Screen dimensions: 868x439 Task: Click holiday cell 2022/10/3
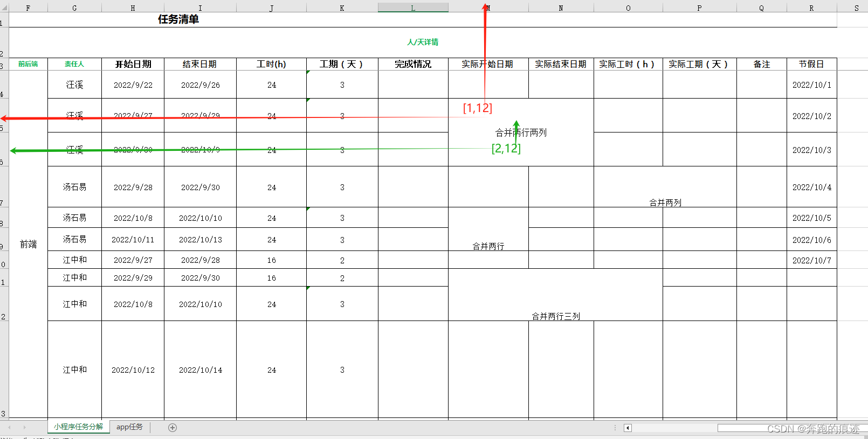pyautogui.click(x=811, y=150)
